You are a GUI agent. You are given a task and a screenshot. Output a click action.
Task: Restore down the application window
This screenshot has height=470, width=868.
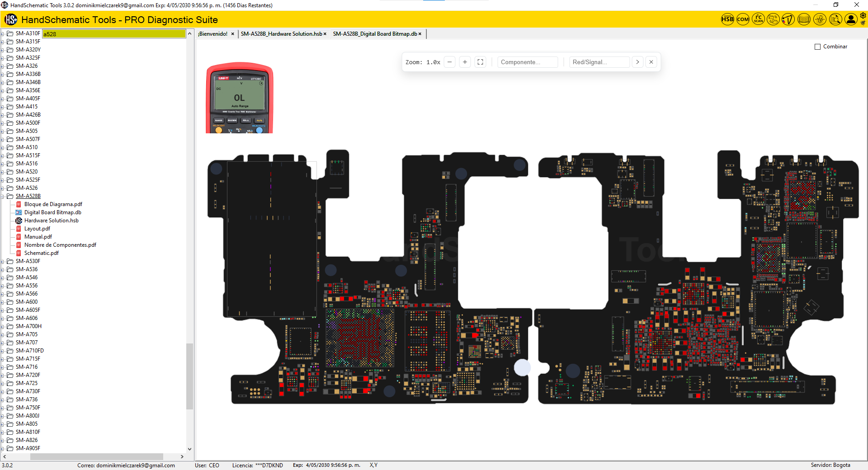point(836,5)
